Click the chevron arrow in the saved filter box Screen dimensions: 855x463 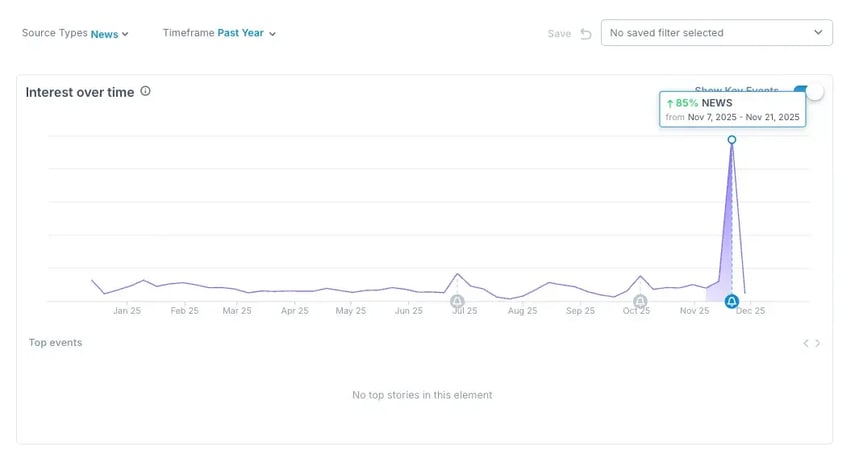click(x=818, y=32)
